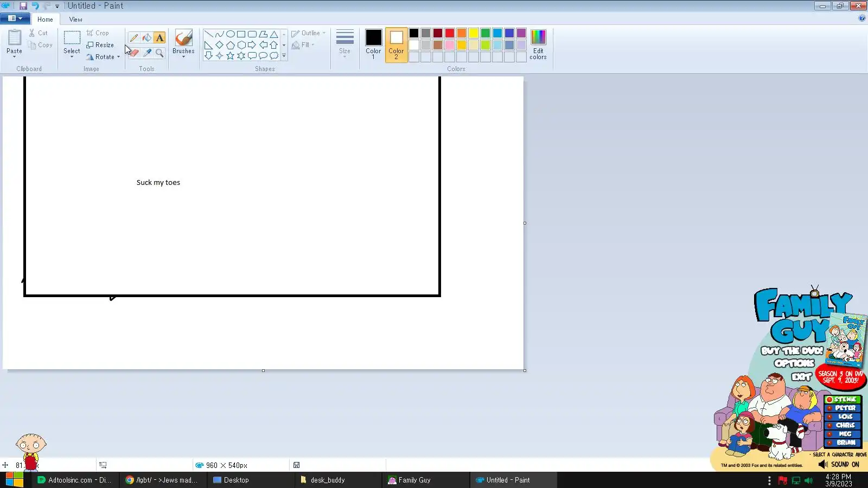The image size is (868, 488).
Task: Select Meg in Family Guy character list
Action: tap(843, 434)
